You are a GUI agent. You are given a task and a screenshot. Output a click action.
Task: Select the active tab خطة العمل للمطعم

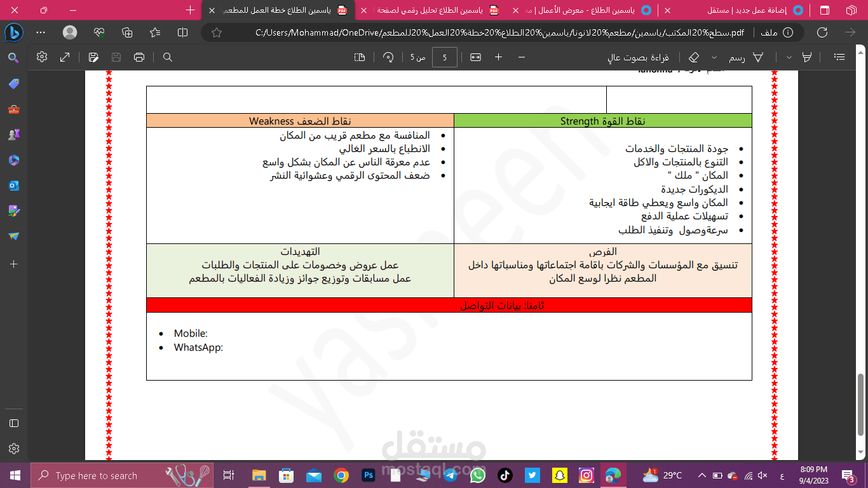coord(280,10)
